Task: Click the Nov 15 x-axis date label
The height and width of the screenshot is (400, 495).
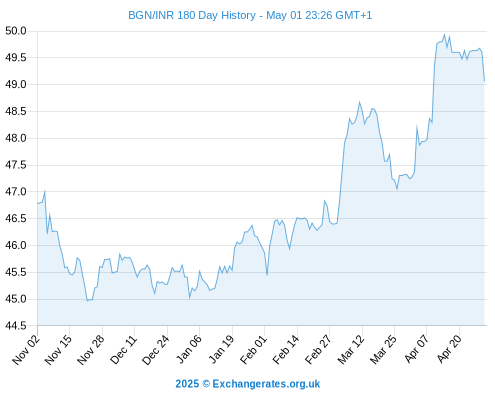Action: [59, 349]
